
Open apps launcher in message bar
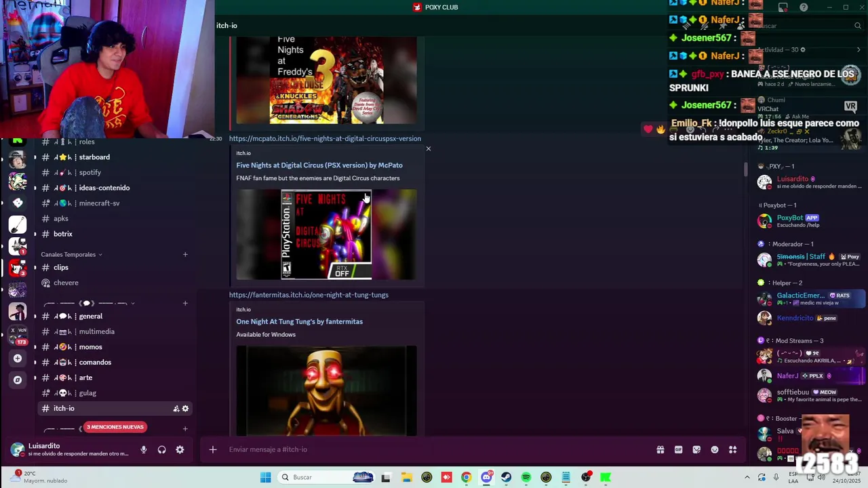pos(733,449)
